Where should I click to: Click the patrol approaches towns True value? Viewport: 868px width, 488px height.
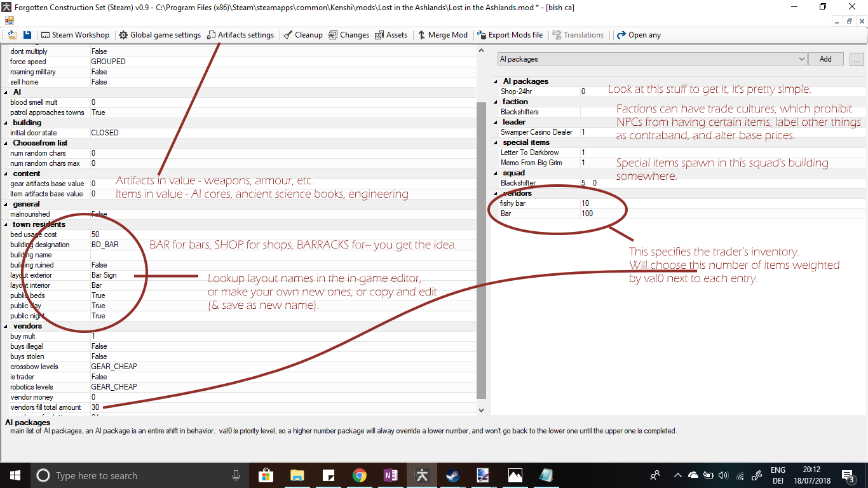pyautogui.click(x=98, y=112)
